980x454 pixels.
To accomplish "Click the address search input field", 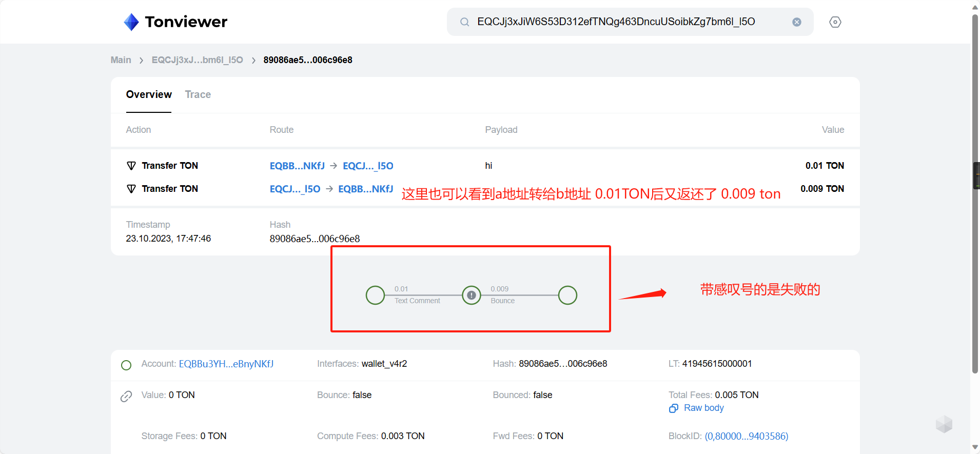I will [626, 22].
